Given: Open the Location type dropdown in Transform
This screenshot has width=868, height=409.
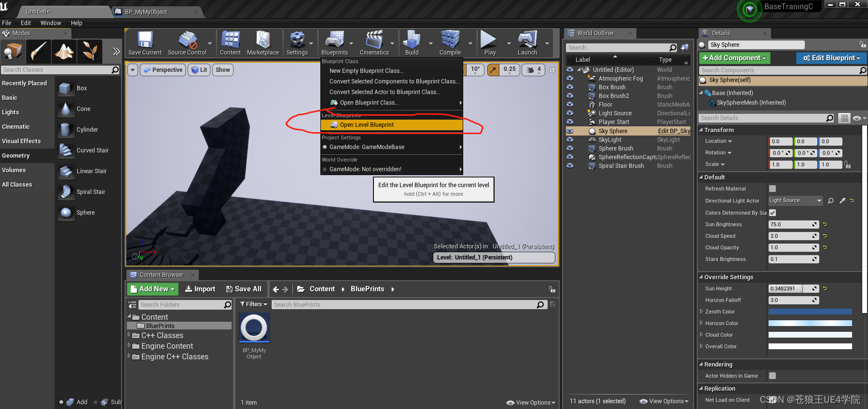Looking at the screenshot, I should [718, 141].
